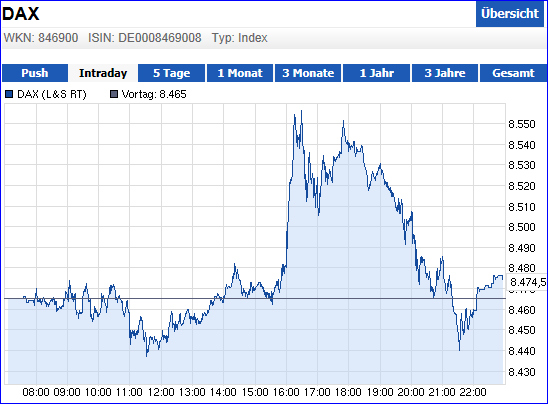Image resolution: width=548 pixels, height=404 pixels.
Task: Select the 3 Monate tab
Action: 308,73
